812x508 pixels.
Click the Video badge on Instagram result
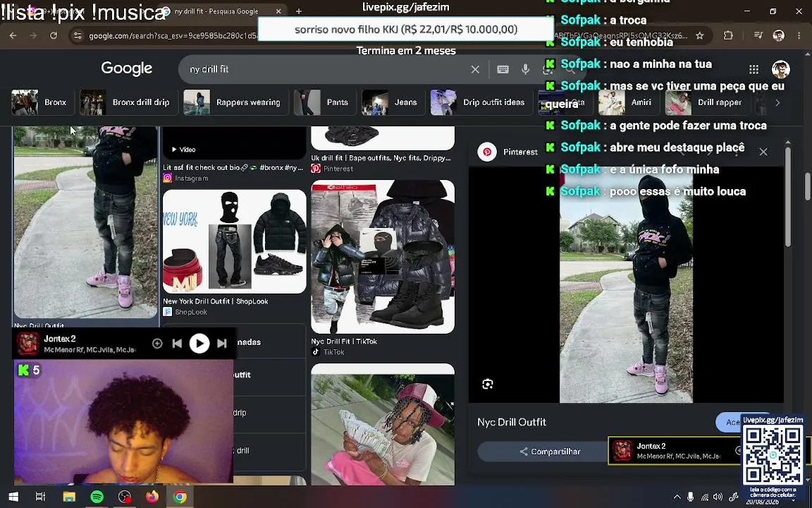184,150
